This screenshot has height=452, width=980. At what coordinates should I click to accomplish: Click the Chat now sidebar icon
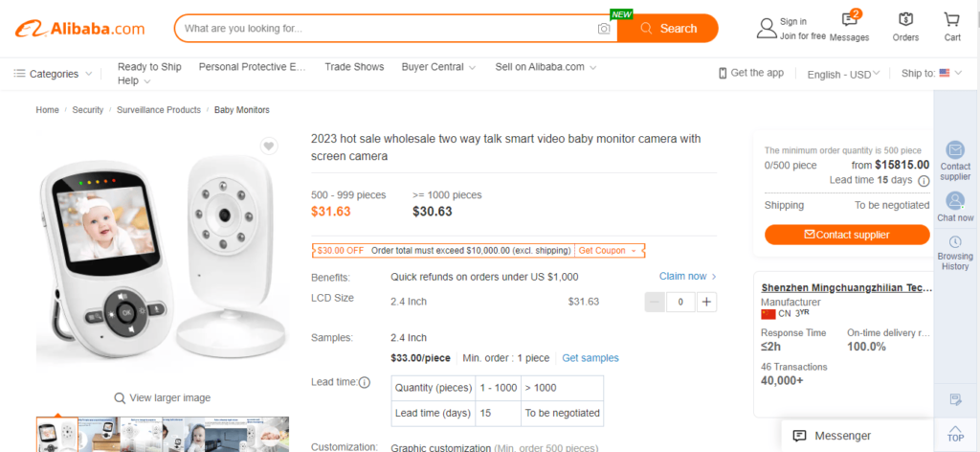[x=955, y=201]
